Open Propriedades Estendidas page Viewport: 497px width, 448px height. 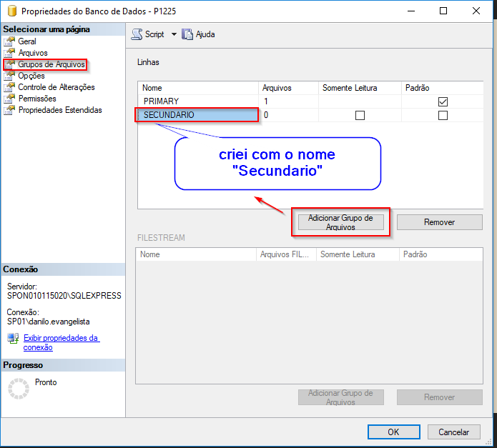[x=60, y=110]
